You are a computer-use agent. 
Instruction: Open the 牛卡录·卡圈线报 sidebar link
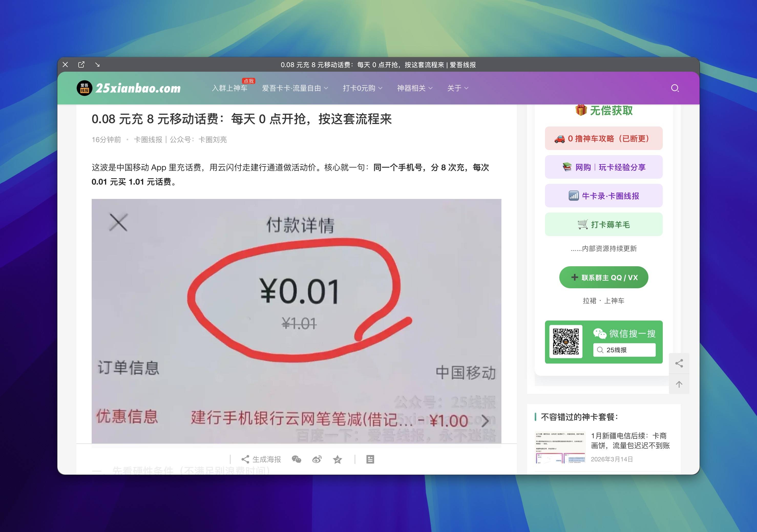603,196
